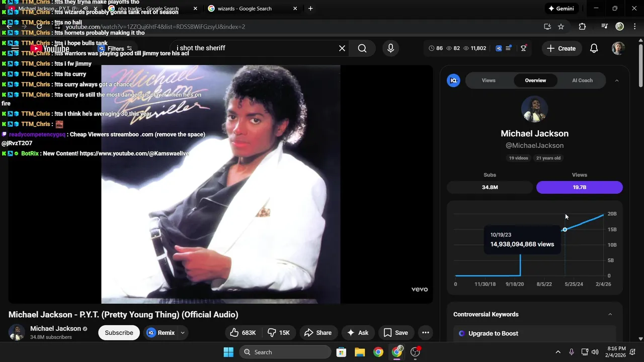Close the nba trades tab
Image resolution: width=644 pixels, height=362 pixels.
click(x=195, y=9)
